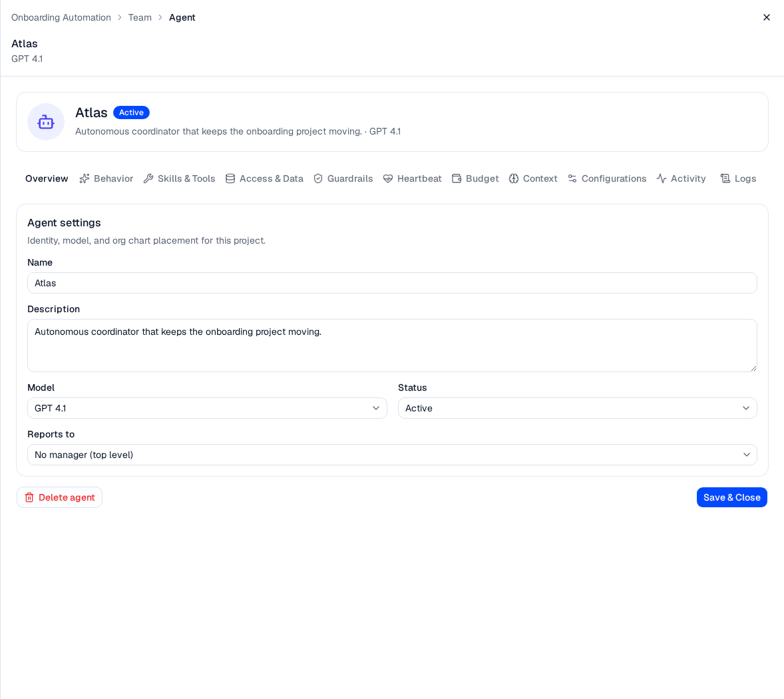This screenshot has height=699, width=784.
Task: Go to the Access & Data tab
Action: [x=264, y=178]
